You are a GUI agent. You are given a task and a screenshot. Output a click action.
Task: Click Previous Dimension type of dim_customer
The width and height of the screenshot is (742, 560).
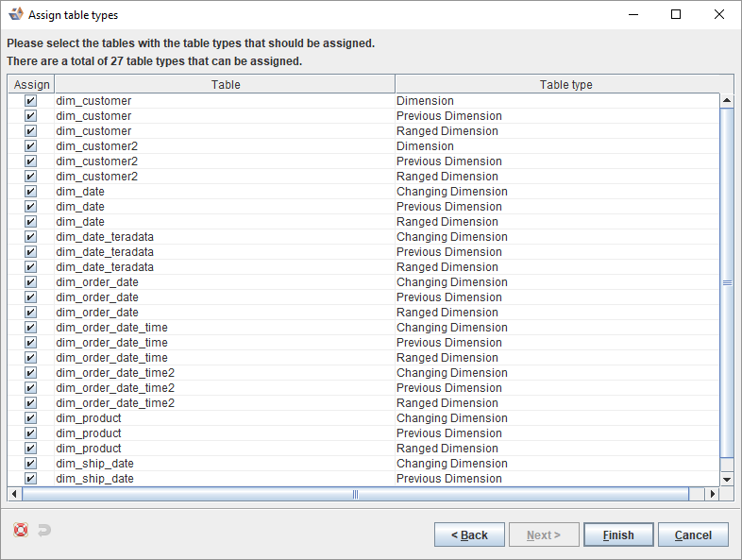[558, 116]
